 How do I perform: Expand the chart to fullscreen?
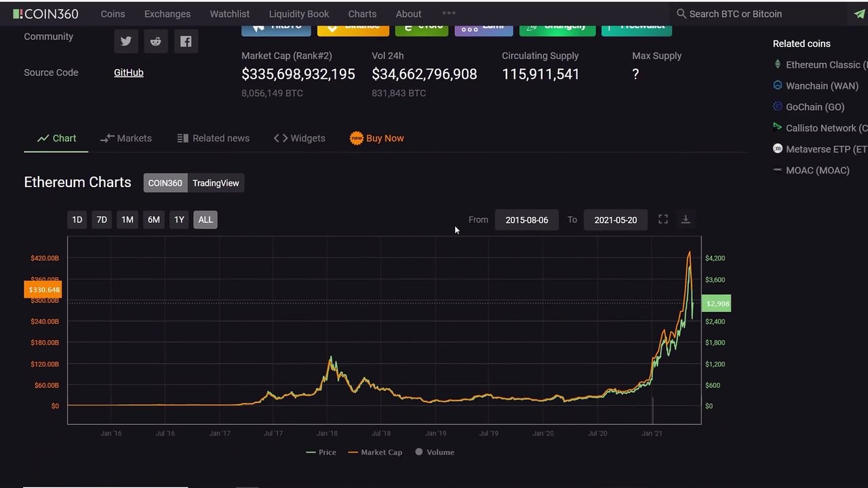pyautogui.click(x=663, y=219)
